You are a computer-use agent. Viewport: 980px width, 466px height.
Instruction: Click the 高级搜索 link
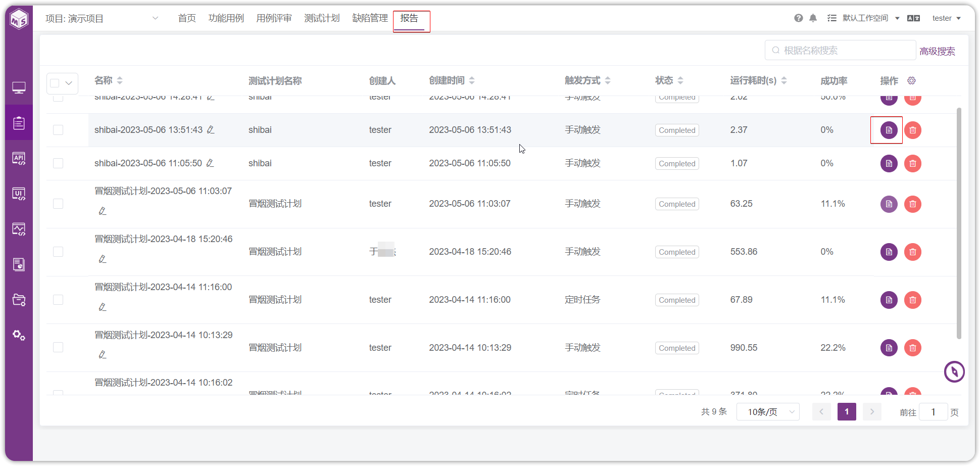937,51
